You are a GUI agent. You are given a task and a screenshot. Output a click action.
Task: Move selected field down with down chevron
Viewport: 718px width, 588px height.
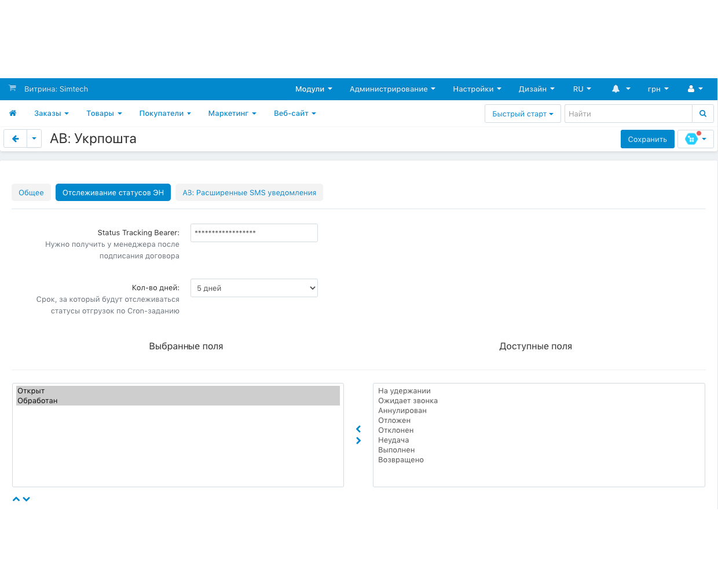point(27,499)
